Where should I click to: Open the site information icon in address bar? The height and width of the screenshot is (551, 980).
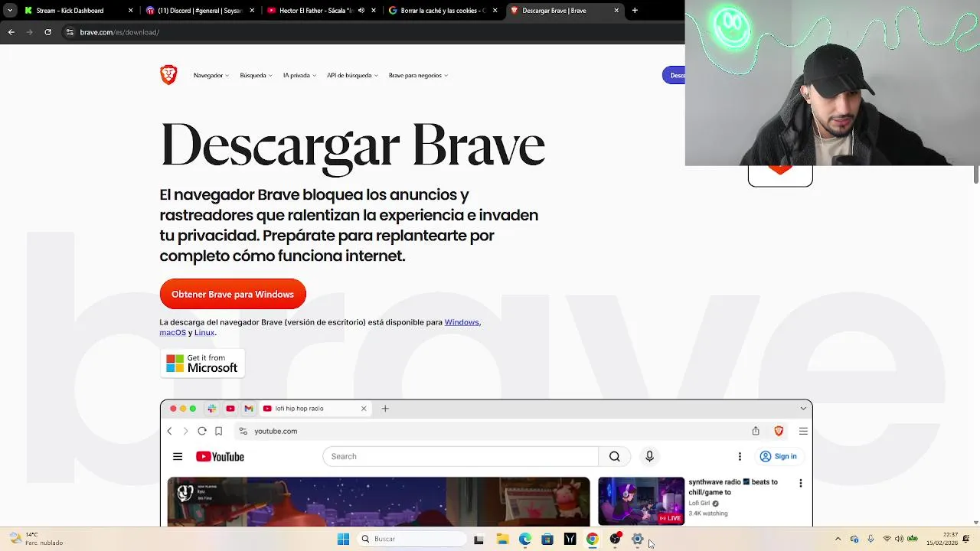tap(70, 32)
